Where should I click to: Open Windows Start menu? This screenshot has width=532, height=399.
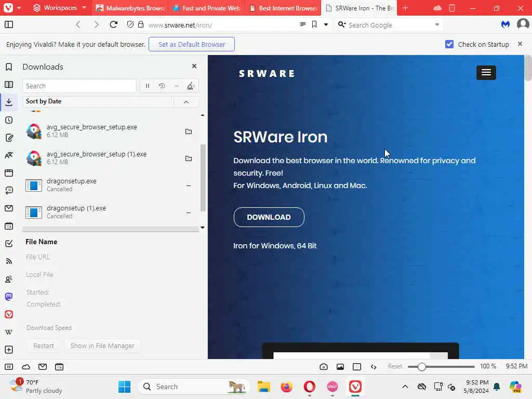tap(125, 387)
